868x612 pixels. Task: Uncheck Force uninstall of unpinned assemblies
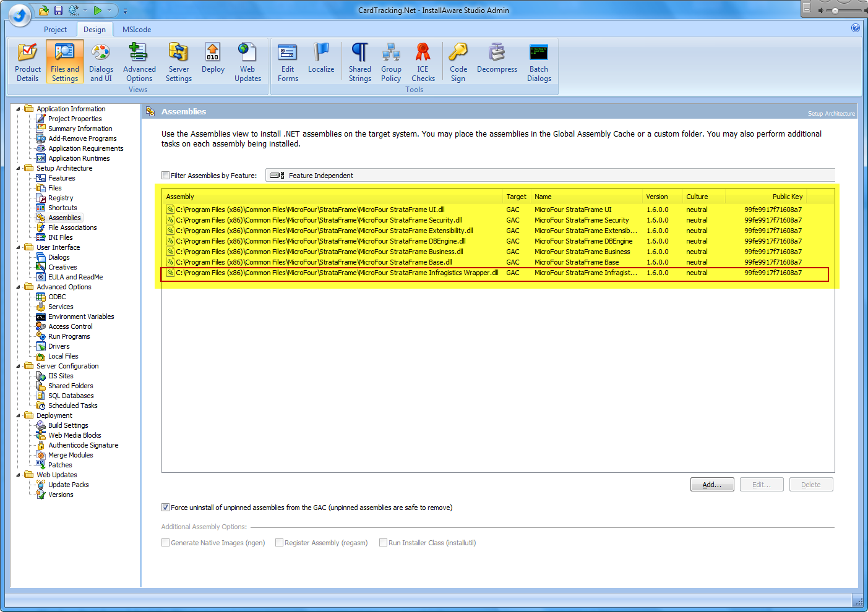pyautogui.click(x=166, y=508)
